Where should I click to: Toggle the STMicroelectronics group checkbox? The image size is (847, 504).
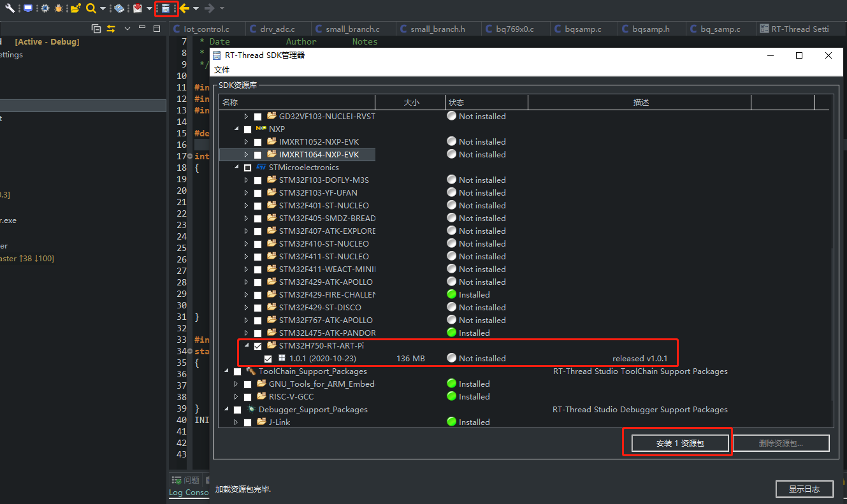coord(248,168)
